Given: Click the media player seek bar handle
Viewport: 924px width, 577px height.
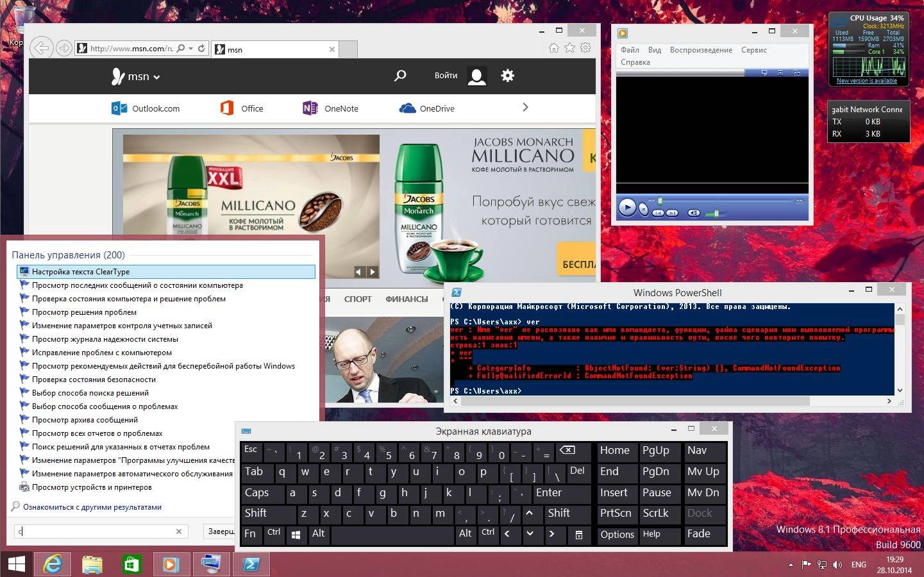Looking at the screenshot, I should (659, 201).
